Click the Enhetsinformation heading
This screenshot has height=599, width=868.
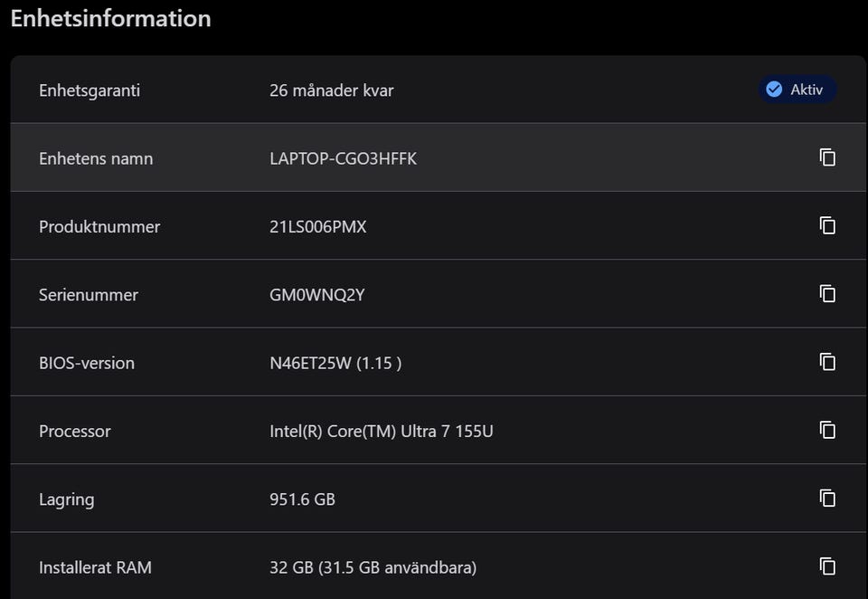coord(110,18)
